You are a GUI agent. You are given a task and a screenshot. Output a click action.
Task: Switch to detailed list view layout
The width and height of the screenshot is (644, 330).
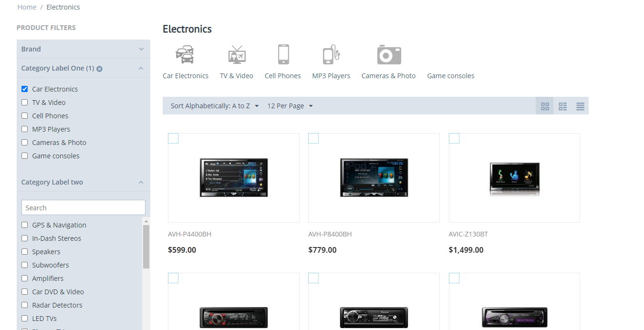coord(562,106)
